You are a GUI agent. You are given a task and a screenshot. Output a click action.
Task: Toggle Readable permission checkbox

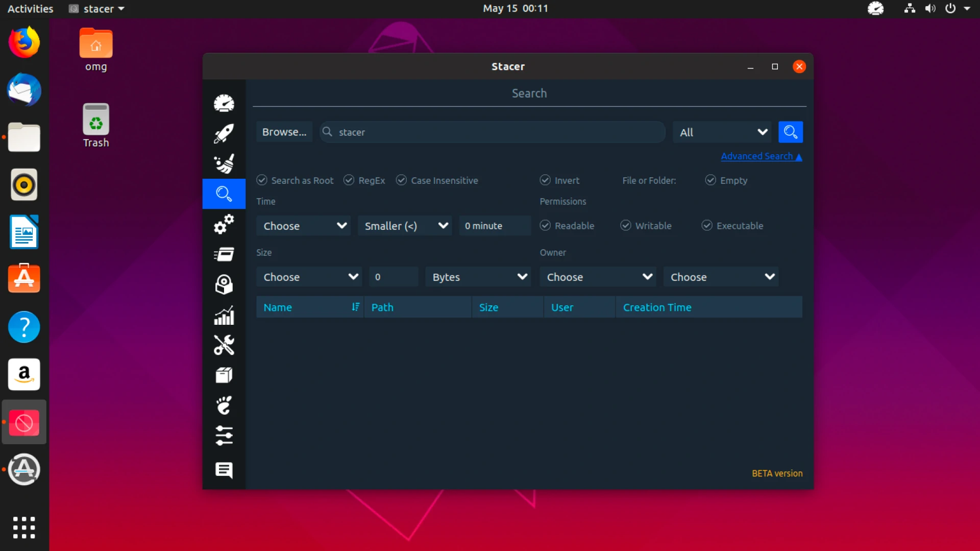pyautogui.click(x=567, y=226)
